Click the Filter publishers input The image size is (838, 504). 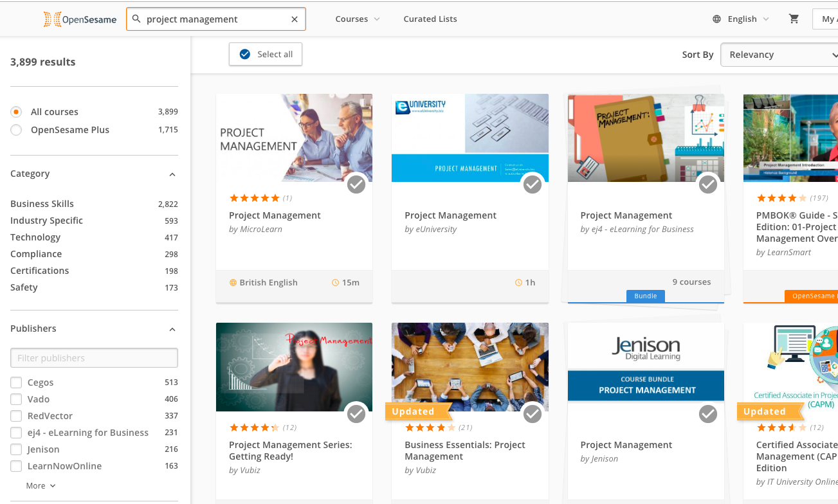tap(94, 358)
